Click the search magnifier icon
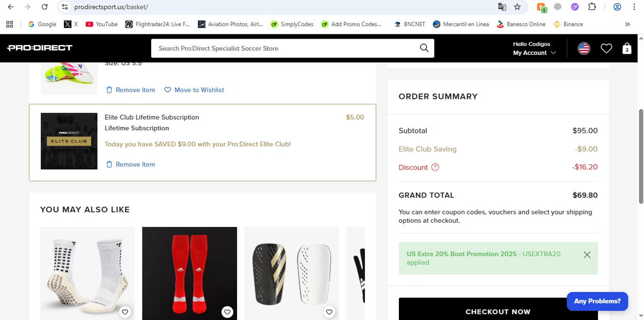 pos(424,48)
